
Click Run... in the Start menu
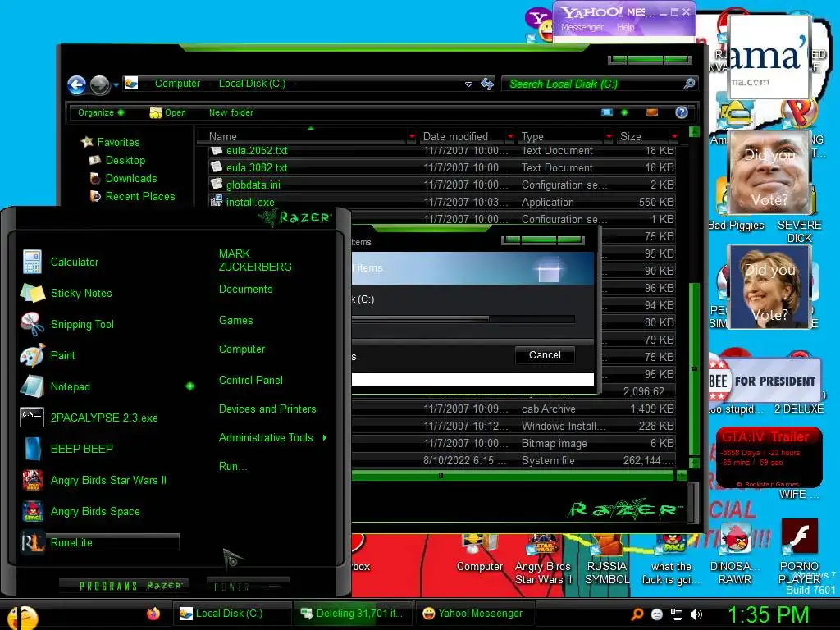click(233, 466)
